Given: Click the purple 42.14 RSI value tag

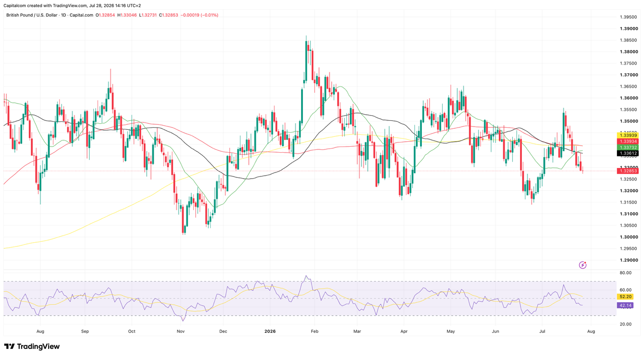Looking at the screenshot, I should pos(626,305).
